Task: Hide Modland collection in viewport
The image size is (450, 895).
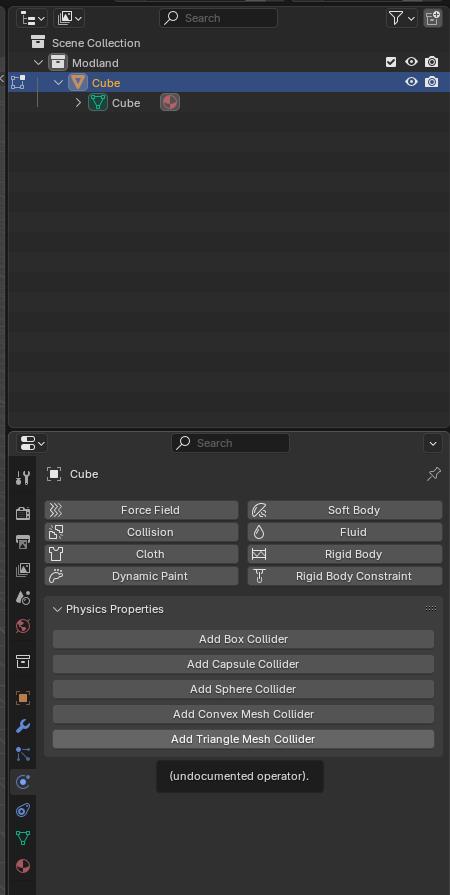Action: tap(411, 62)
